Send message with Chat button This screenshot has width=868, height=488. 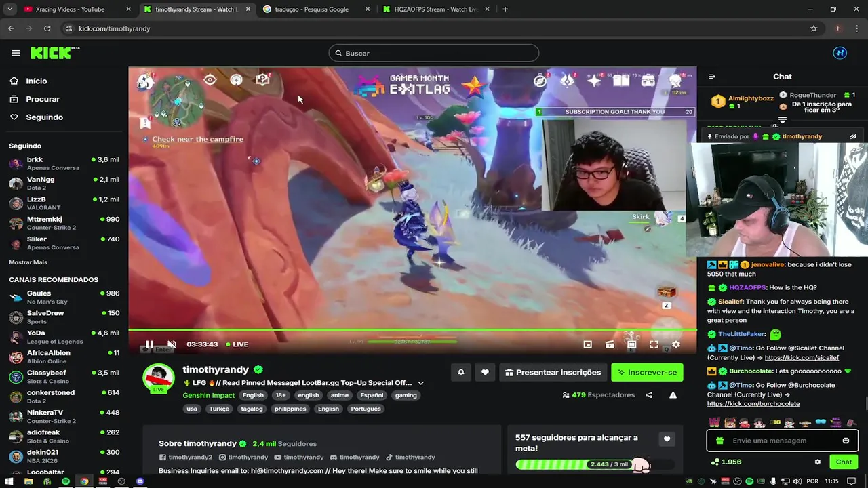[x=844, y=462]
